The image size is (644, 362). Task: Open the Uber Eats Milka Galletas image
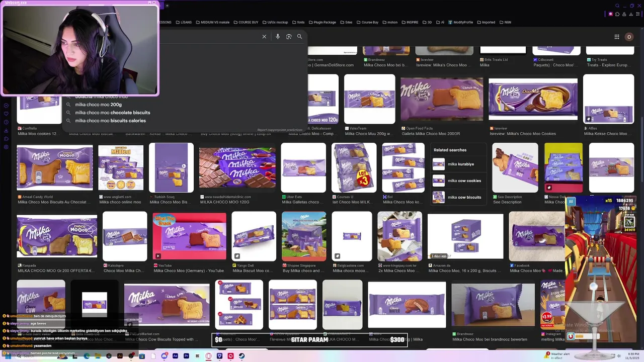point(303,167)
